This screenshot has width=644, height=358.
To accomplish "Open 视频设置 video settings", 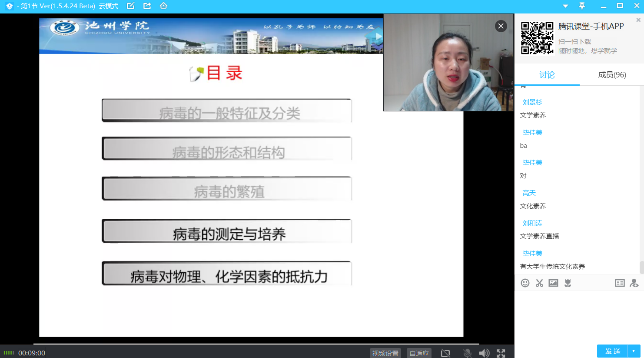I will tap(385, 353).
